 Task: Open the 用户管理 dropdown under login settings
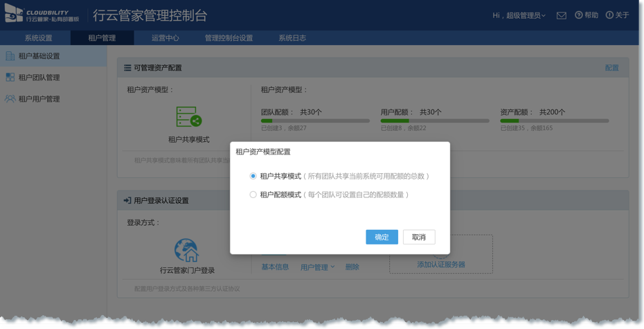318,267
